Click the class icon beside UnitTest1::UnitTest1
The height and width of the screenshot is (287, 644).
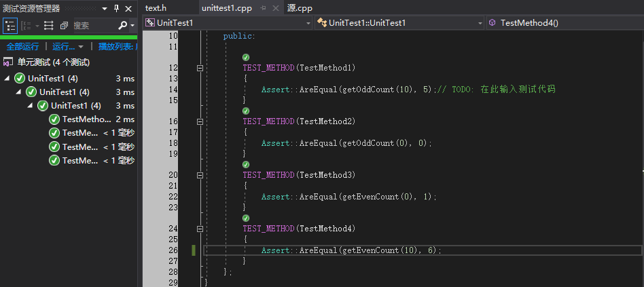(x=322, y=23)
